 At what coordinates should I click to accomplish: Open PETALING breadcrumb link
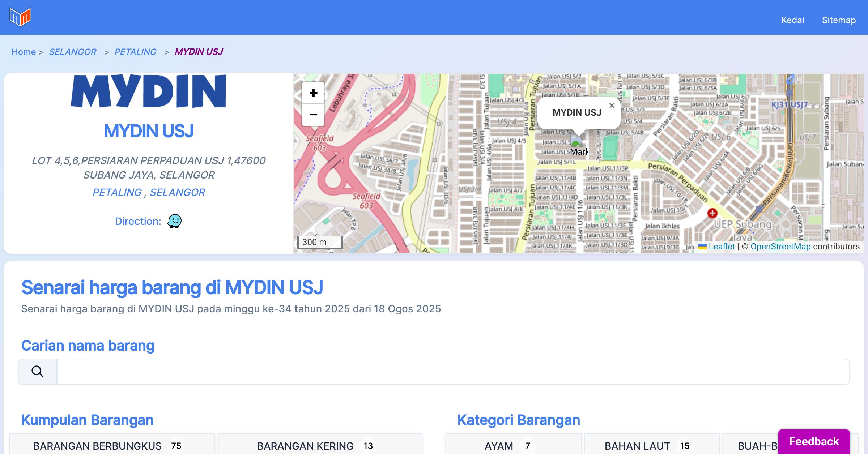pos(135,52)
